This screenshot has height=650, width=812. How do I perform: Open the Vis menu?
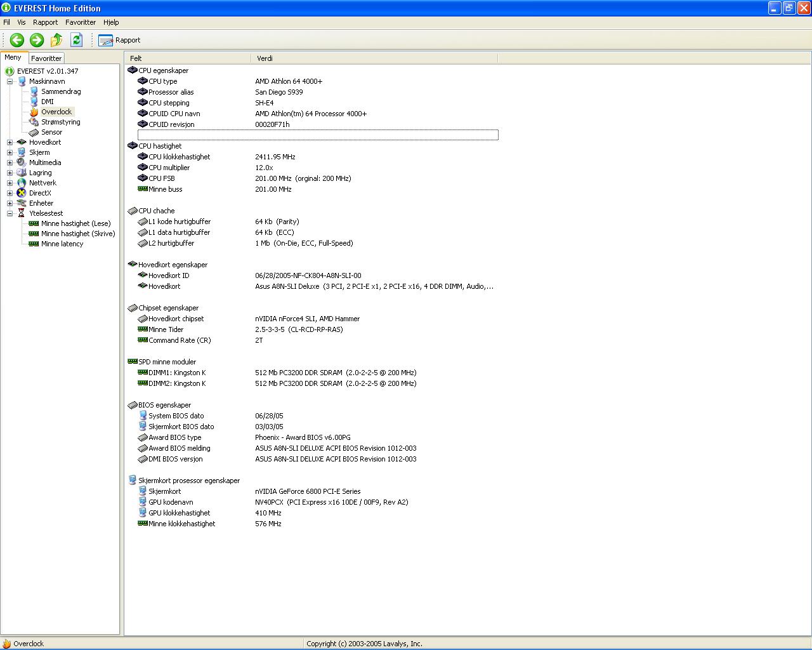pos(22,22)
